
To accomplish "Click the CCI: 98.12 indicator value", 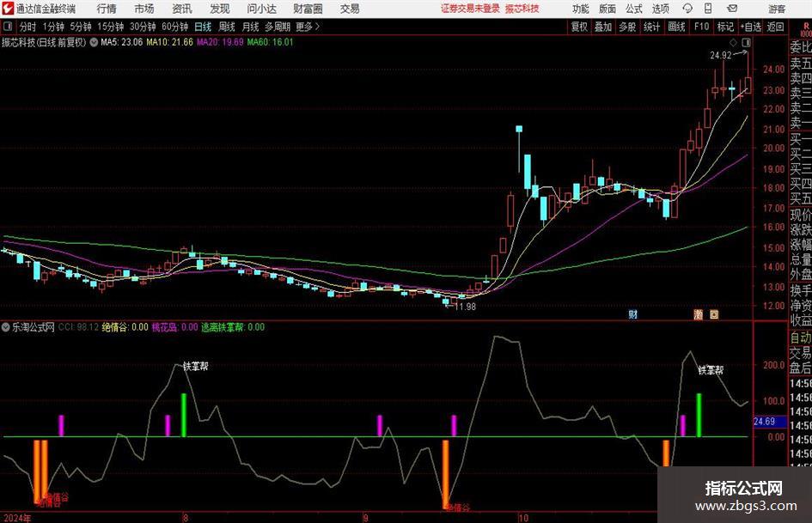I will coord(78,327).
